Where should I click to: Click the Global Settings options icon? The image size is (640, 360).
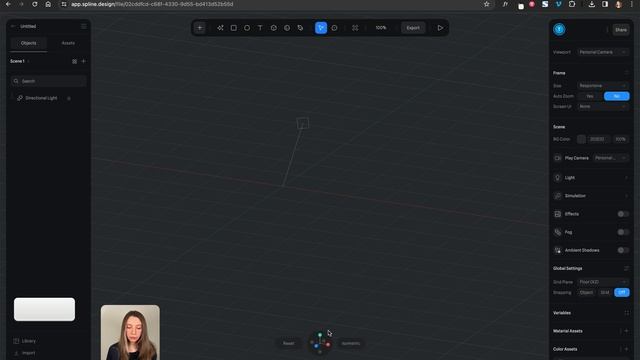pos(627,269)
